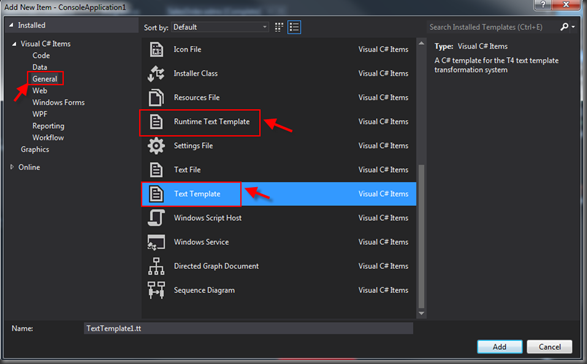587x364 pixels.
Task: Click the Visual C# Items tree label
Action: (x=45, y=44)
